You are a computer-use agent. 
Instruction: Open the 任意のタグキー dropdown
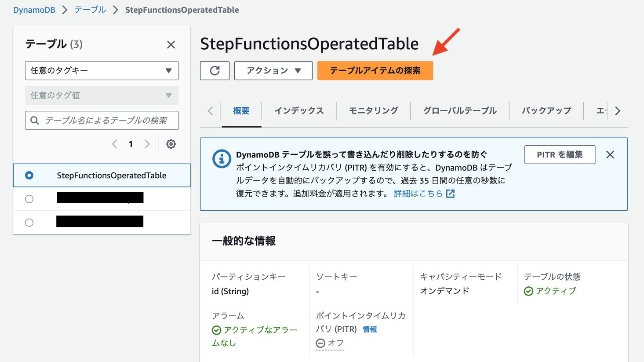pos(102,70)
